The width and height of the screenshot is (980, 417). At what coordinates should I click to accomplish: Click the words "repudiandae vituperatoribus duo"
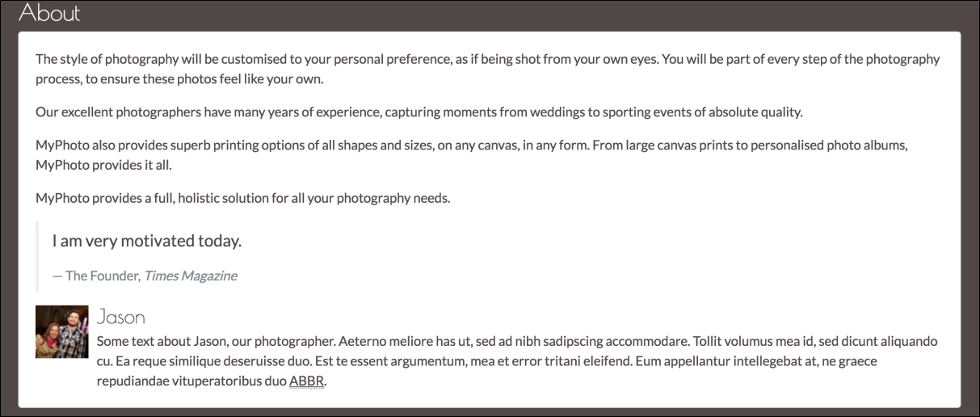click(x=191, y=381)
